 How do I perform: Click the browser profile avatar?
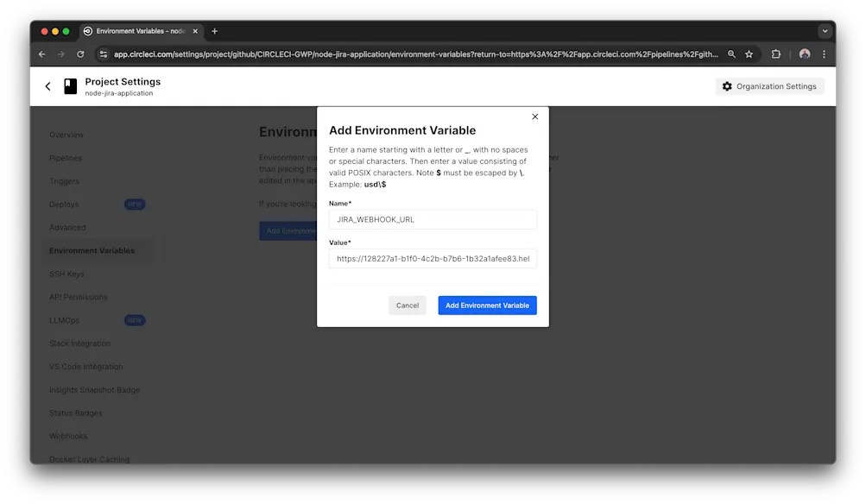point(803,54)
